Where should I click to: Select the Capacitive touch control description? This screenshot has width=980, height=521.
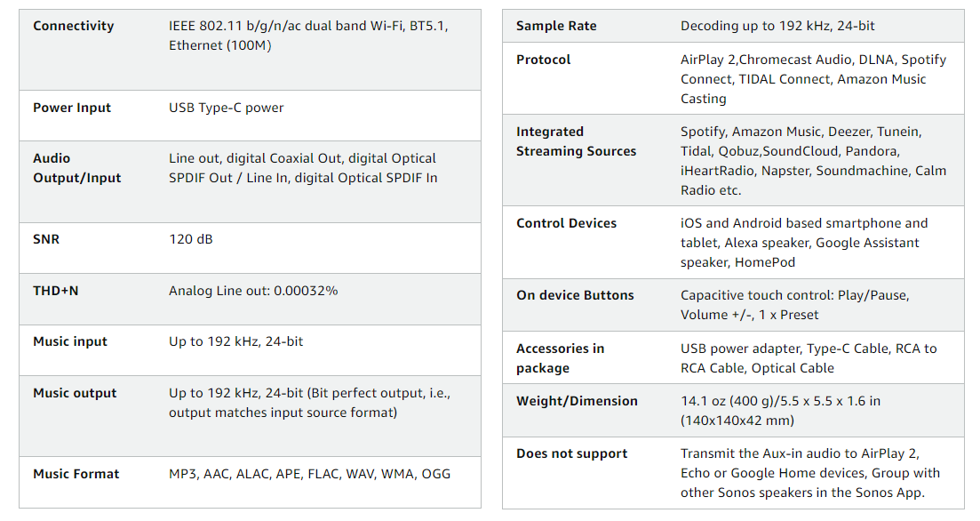tap(794, 305)
